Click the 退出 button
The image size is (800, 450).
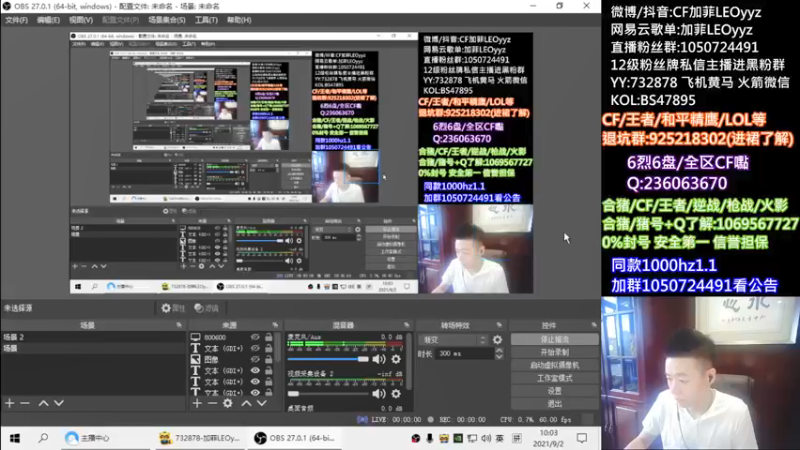(555, 404)
